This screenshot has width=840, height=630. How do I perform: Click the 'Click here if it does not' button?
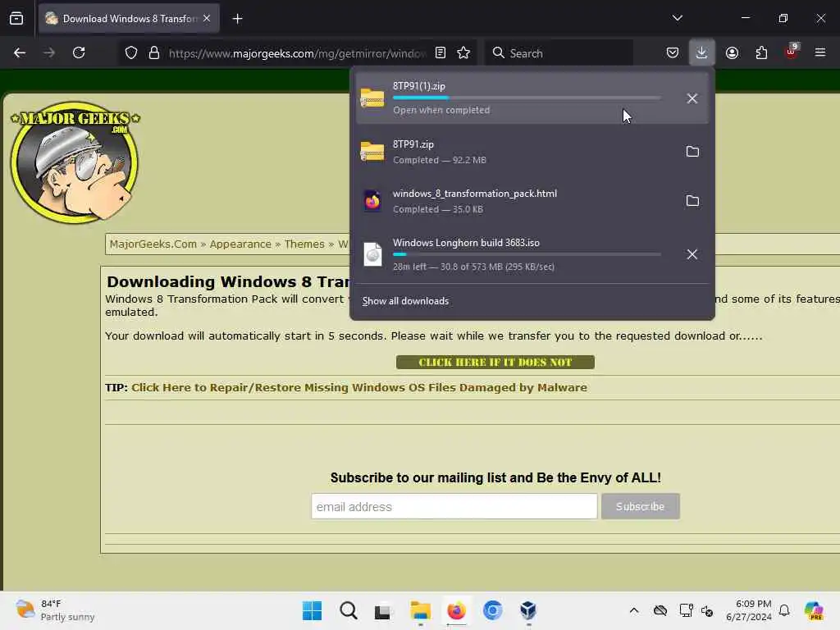(x=495, y=362)
